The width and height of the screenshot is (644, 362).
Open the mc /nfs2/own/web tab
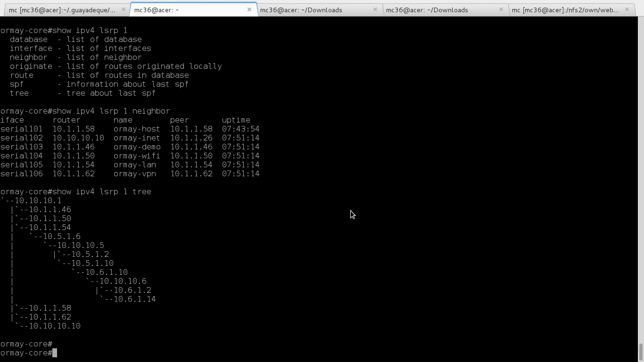click(565, 10)
